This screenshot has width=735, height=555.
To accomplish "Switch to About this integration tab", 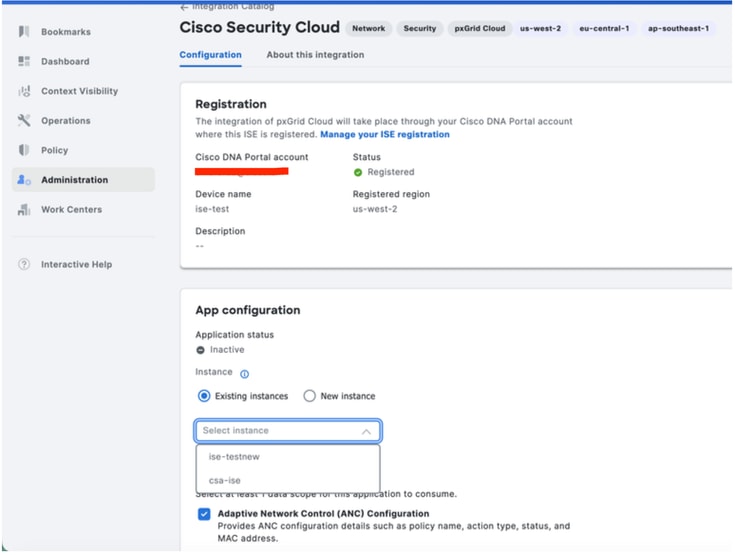I will [315, 55].
